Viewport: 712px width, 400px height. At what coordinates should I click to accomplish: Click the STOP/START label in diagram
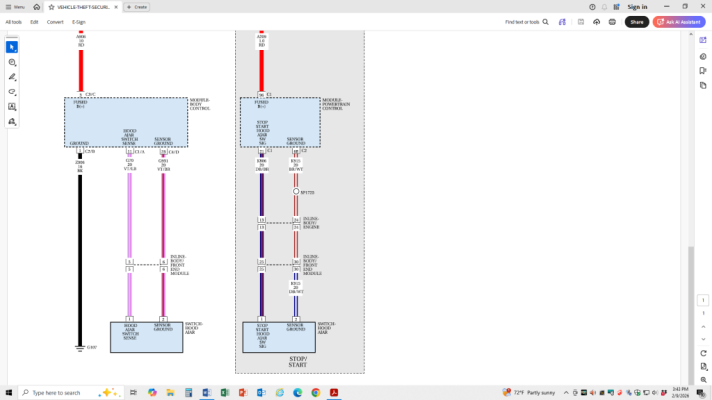click(x=298, y=362)
